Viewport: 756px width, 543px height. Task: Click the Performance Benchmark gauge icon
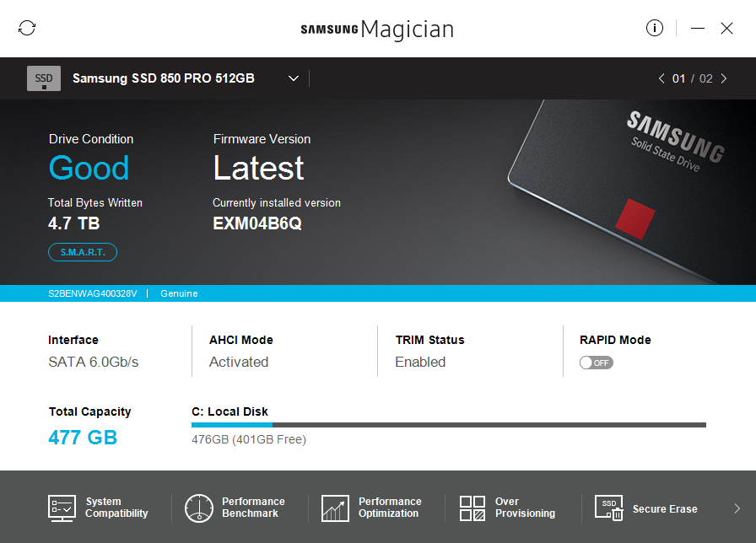tap(198, 508)
